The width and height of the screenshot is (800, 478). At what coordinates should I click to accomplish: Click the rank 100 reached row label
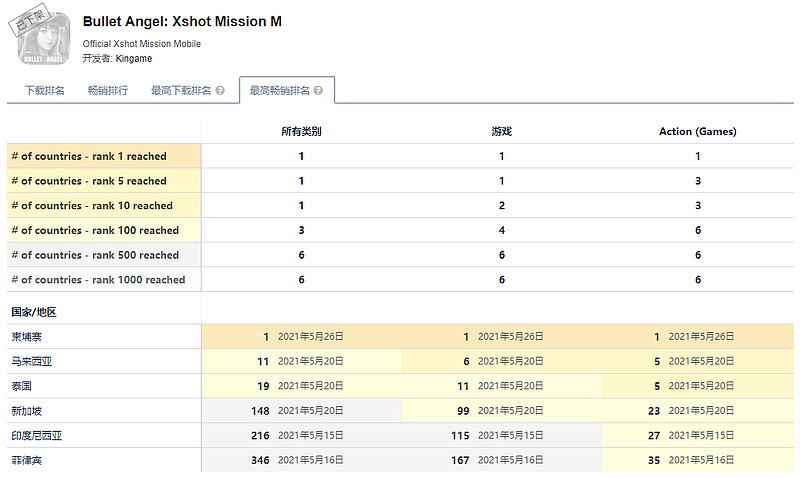pyautogui.click(x=94, y=230)
